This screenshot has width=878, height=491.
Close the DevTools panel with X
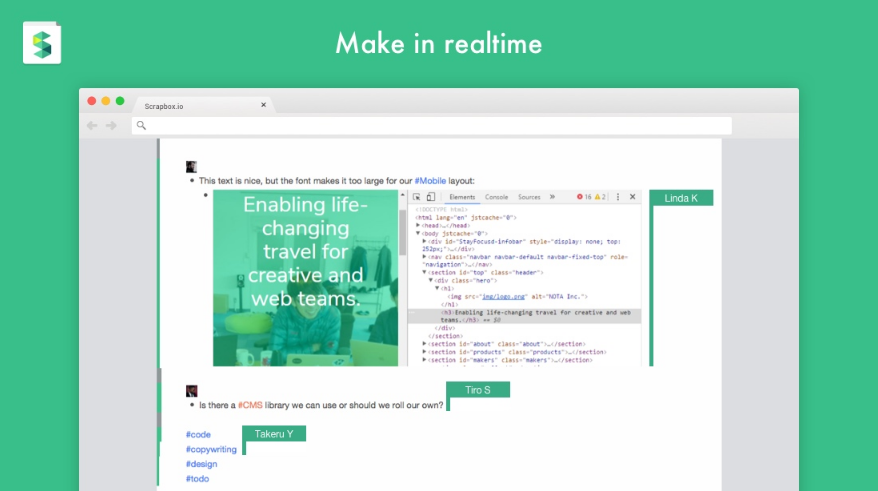tap(633, 197)
